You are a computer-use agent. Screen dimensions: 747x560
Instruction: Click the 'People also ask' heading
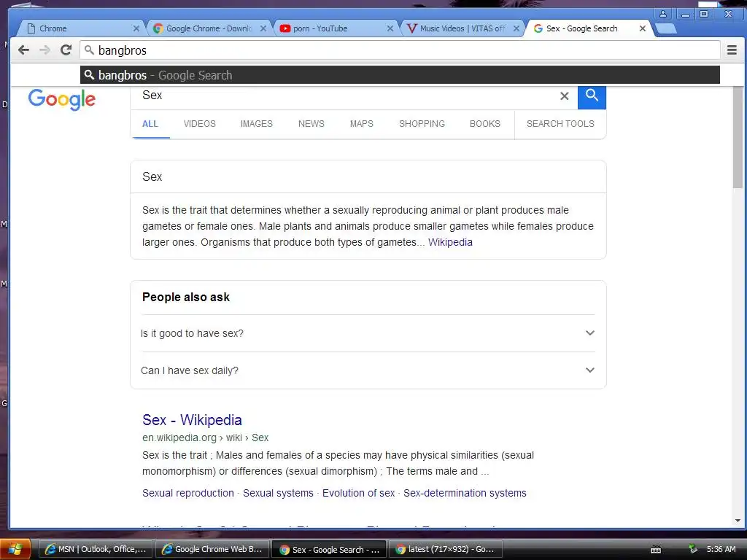tap(186, 297)
